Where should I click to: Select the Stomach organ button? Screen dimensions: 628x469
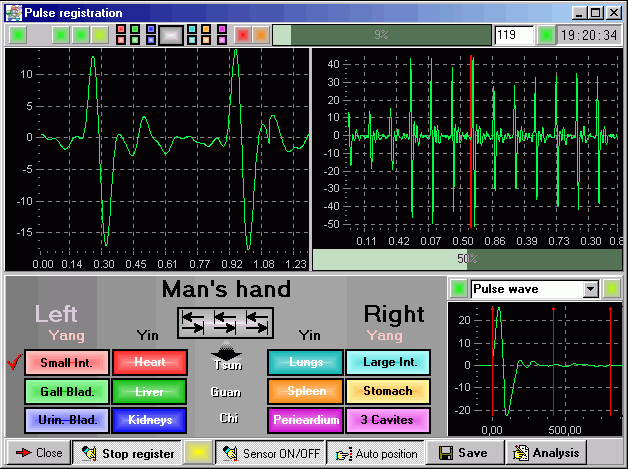pyautogui.click(x=388, y=391)
